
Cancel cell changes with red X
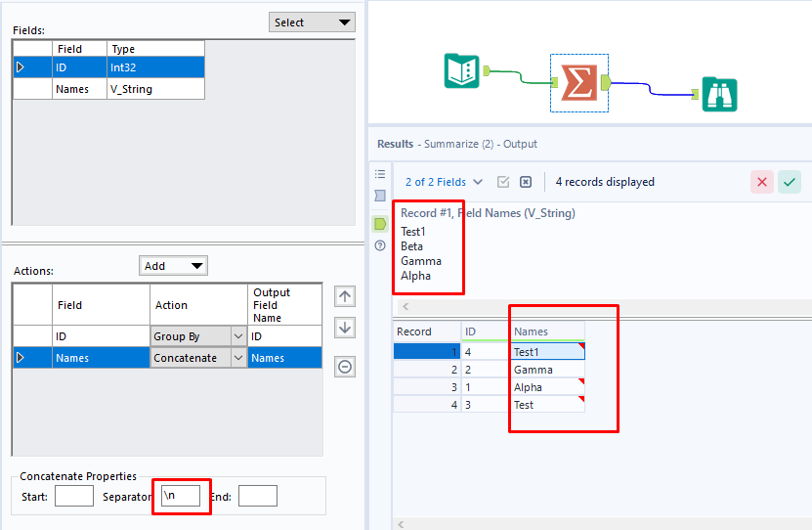[x=762, y=182]
